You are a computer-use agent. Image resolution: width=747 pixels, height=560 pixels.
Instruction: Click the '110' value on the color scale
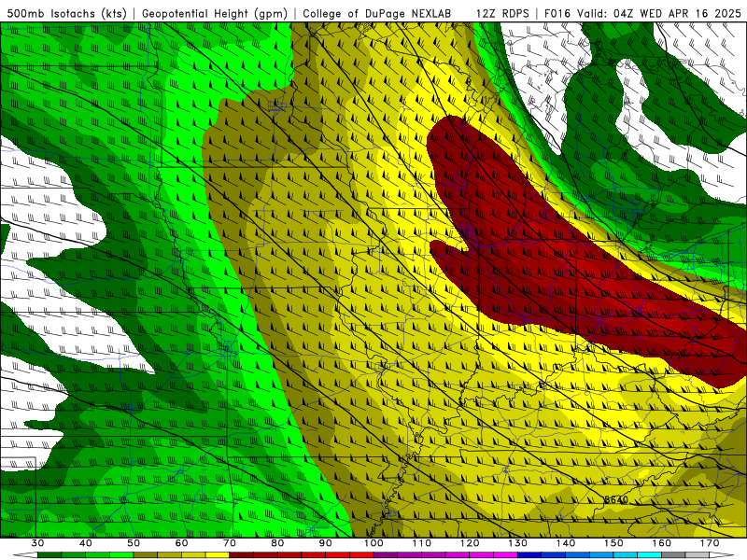pos(422,543)
